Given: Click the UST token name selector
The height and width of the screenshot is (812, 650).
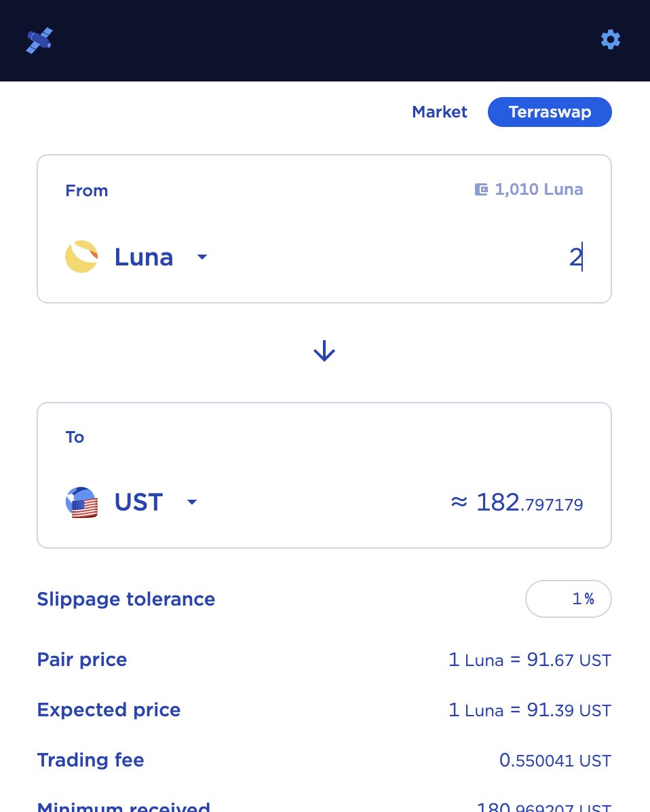Looking at the screenshot, I should (x=138, y=502).
